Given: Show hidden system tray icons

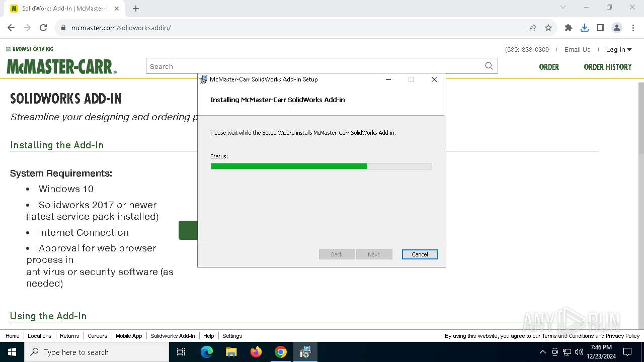Looking at the screenshot, I should (x=542, y=352).
